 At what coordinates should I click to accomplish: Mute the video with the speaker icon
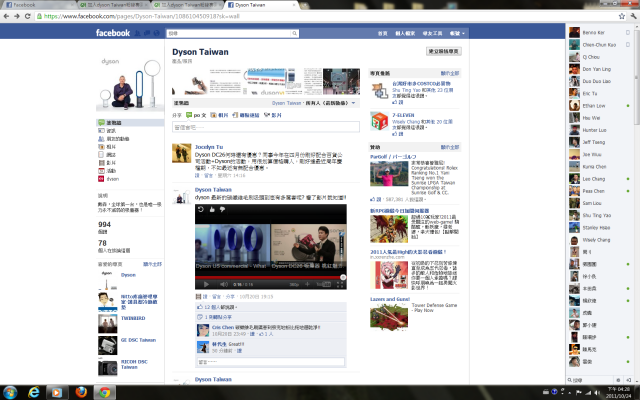point(224,284)
